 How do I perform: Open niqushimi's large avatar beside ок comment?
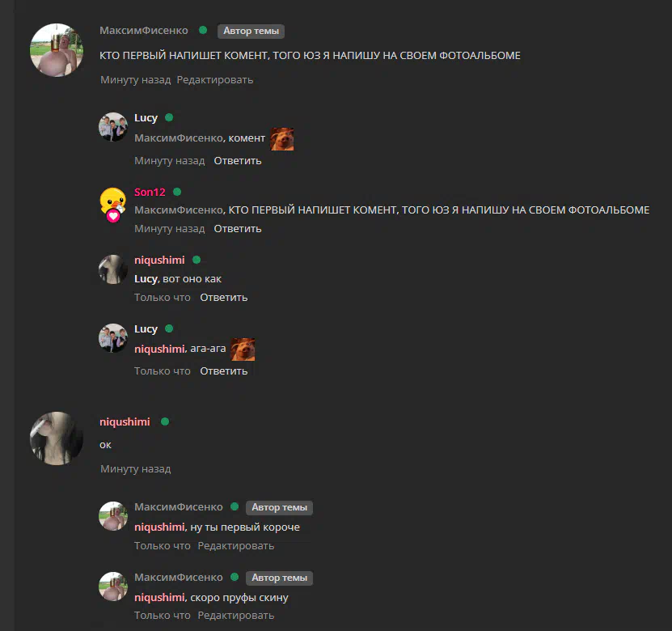coord(57,438)
